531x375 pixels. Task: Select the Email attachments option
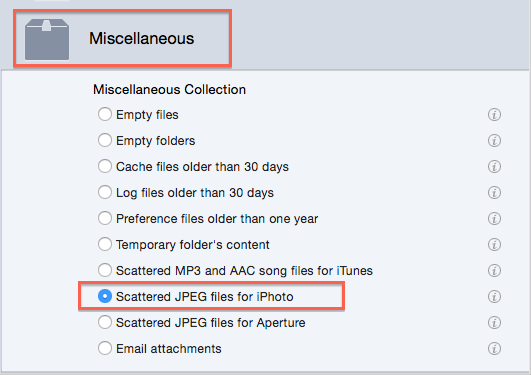click(105, 348)
